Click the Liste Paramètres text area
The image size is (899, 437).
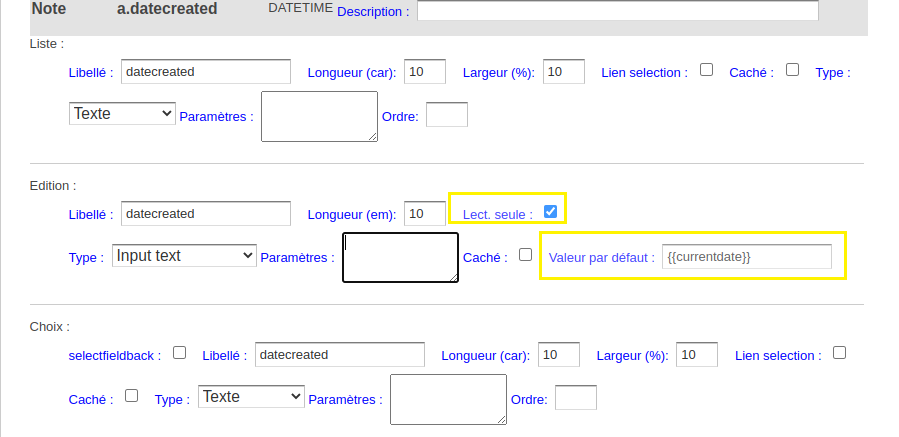[319, 116]
